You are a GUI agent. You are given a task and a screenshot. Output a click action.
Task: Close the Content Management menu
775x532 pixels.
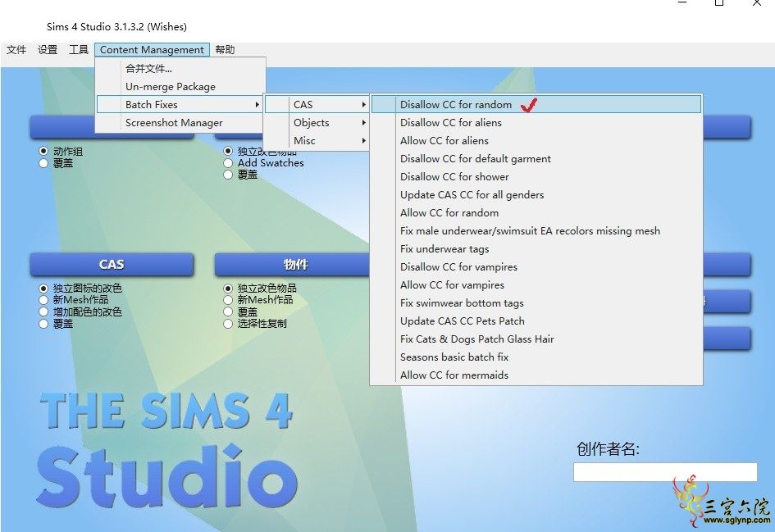(x=152, y=50)
